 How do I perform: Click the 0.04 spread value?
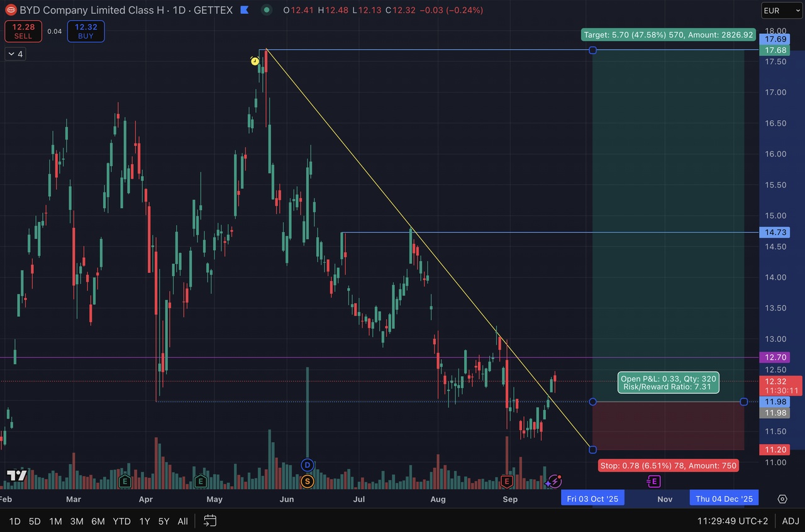pos(55,31)
